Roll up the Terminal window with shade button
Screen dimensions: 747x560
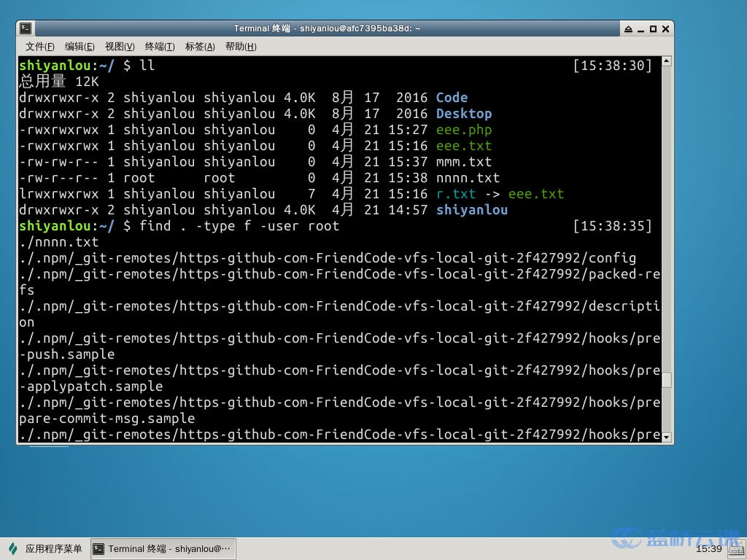point(628,29)
